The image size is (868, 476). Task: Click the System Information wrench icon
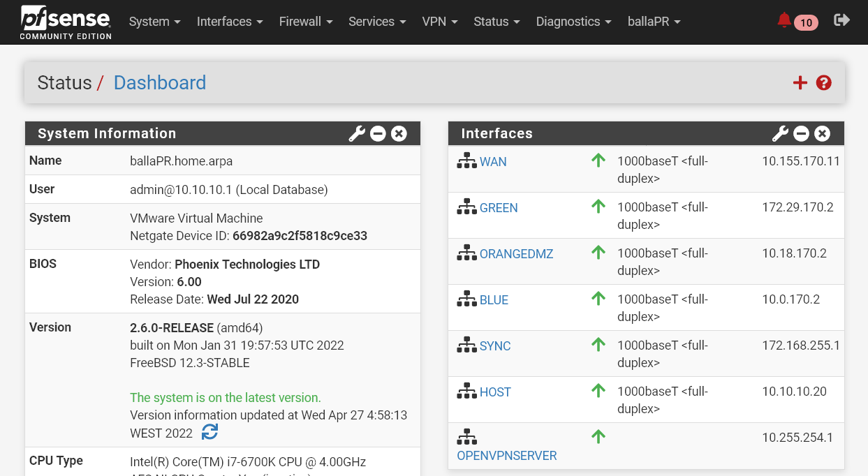pos(357,133)
